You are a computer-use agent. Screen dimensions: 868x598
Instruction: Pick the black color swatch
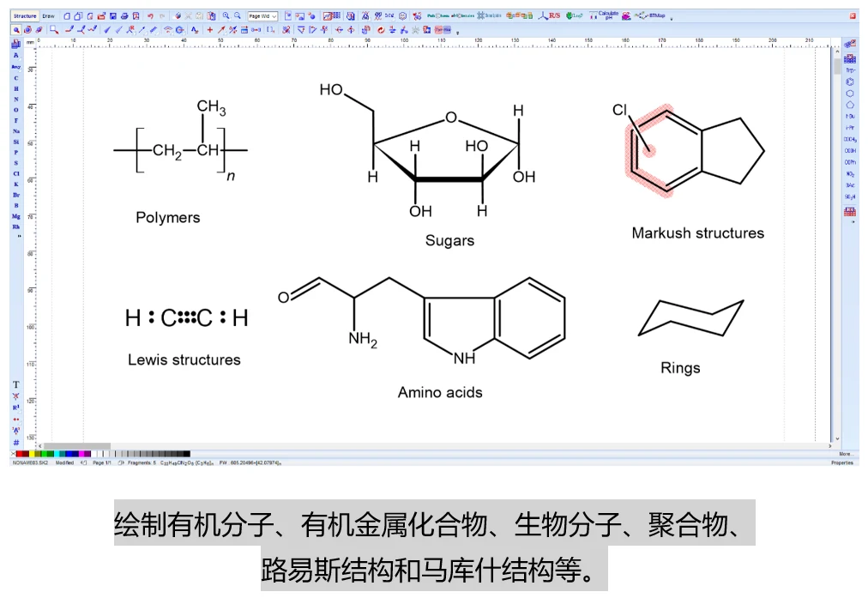[x=187, y=454]
